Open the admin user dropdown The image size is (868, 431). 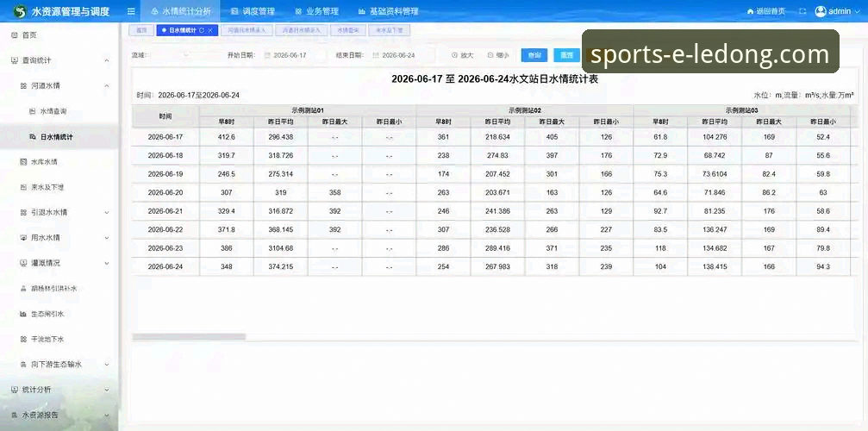tap(839, 11)
